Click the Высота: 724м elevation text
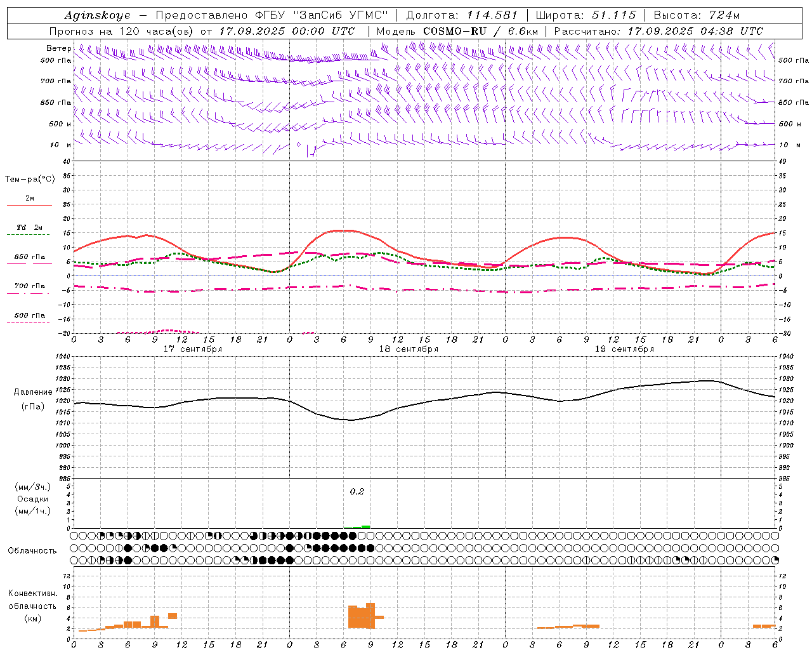The width and height of the screenshot is (812, 650). click(697, 15)
